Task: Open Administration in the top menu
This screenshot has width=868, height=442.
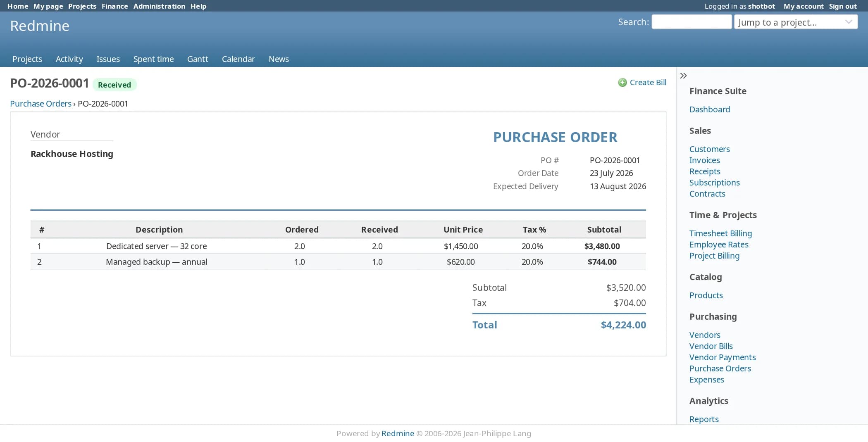Action: pos(159,6)
